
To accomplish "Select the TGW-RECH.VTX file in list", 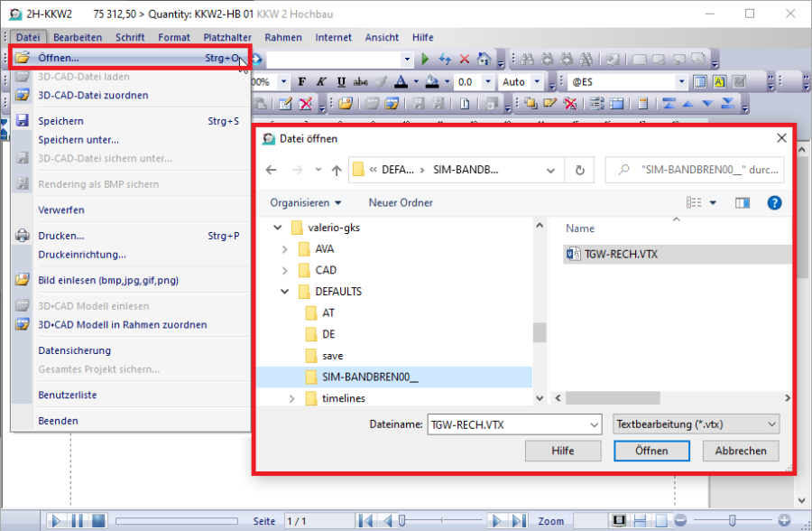I will click(x=621, y=254).
